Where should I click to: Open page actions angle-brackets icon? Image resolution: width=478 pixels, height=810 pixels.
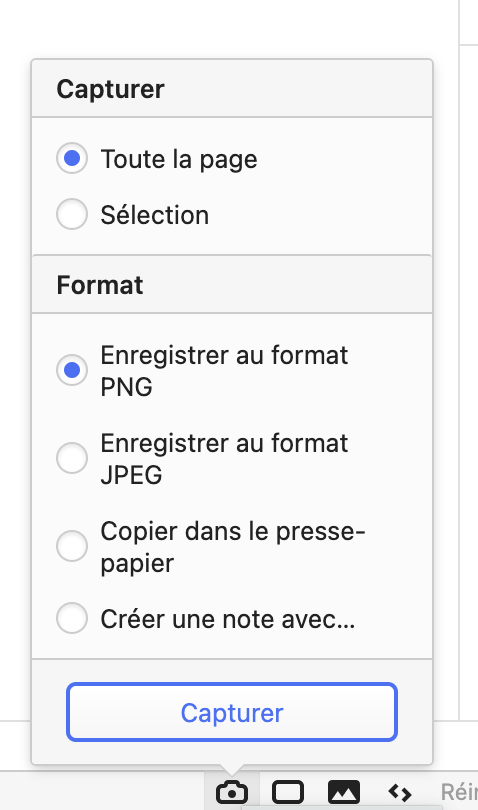[399, 792]
